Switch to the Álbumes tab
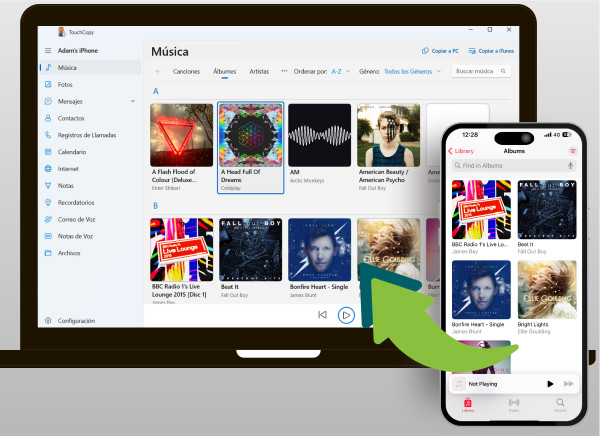 [x=225, y=71]
